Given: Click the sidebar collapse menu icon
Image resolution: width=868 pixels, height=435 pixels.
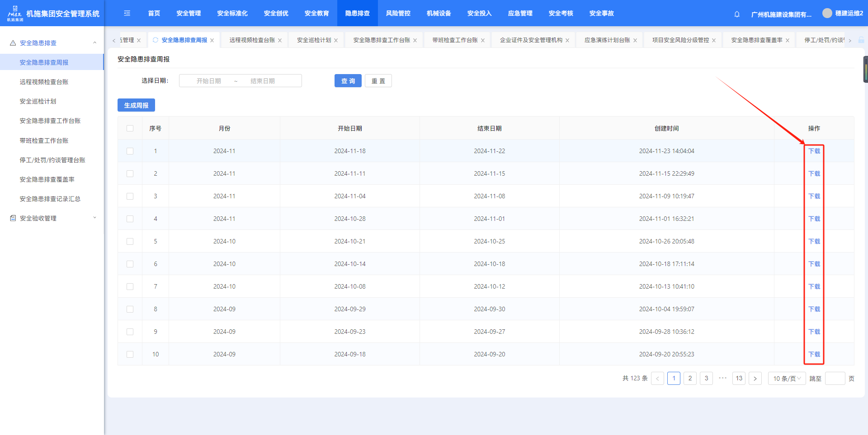Looking at the screenshot, I should point(127,14).
